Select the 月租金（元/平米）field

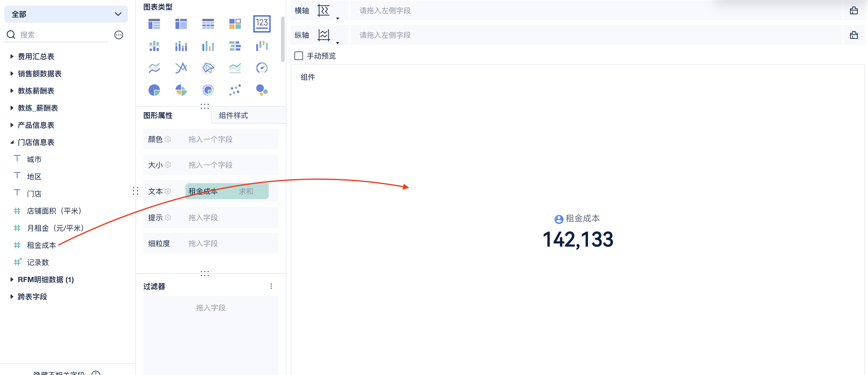[x=55, y=228]
